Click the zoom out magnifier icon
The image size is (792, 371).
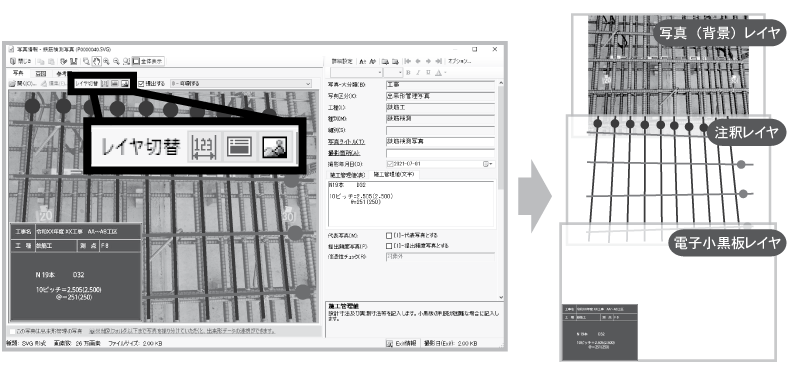[116, 61]
